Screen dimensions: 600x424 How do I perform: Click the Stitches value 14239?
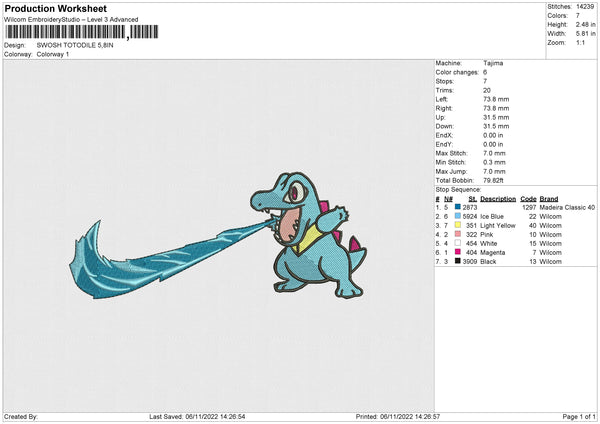pos(585,7)
